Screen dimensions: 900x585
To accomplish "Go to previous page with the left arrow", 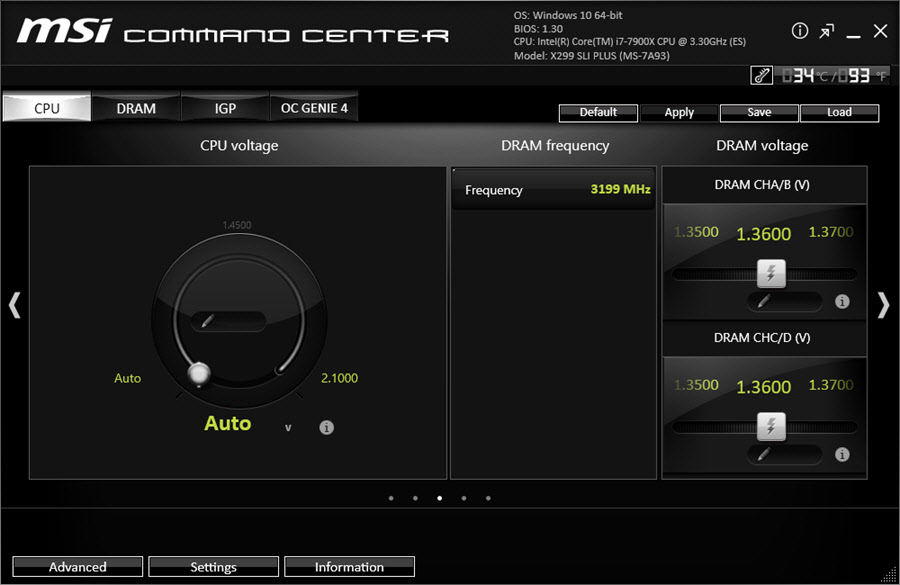I will [14, 305].
